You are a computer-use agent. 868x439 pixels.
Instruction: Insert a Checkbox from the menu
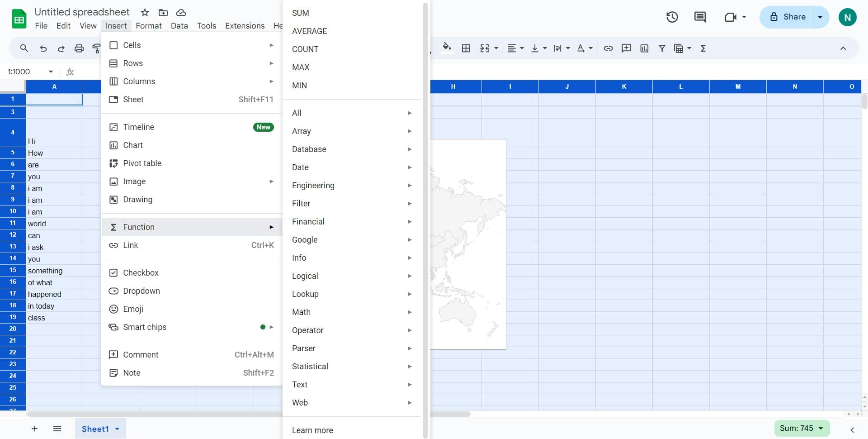141,273
